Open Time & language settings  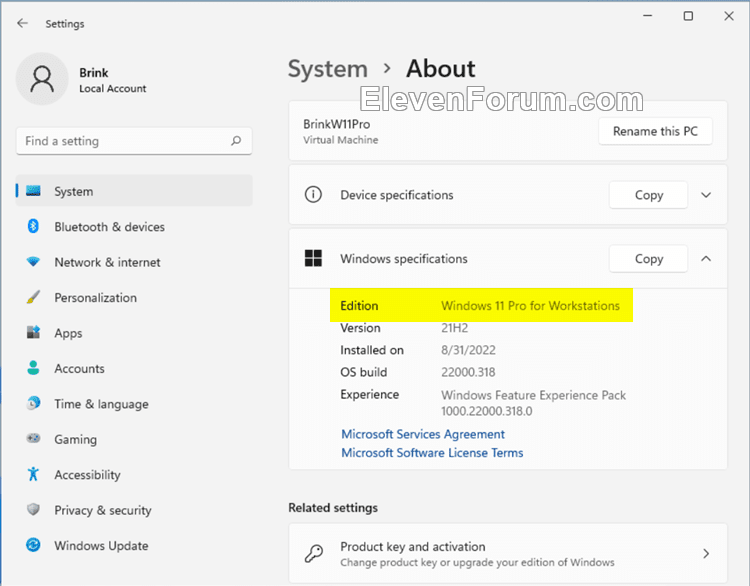(x=134, y=403)
